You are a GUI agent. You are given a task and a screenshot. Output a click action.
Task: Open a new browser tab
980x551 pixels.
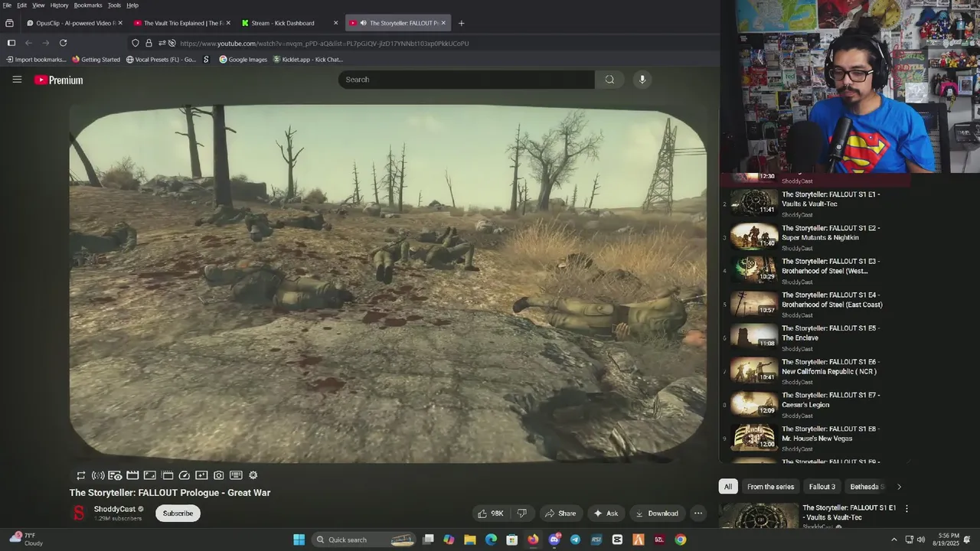click(461, 23)
